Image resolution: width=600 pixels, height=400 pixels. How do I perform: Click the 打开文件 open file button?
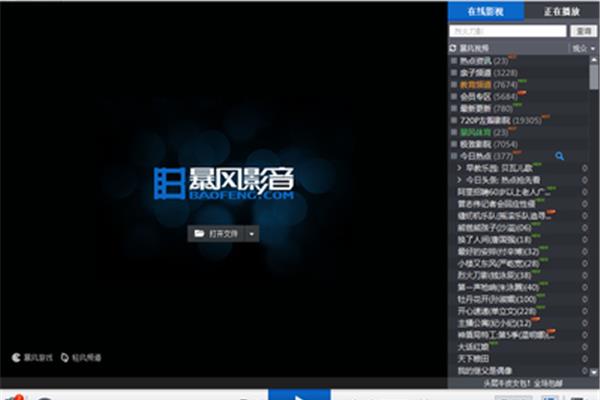pyautogui.click(x=216, y=233)
